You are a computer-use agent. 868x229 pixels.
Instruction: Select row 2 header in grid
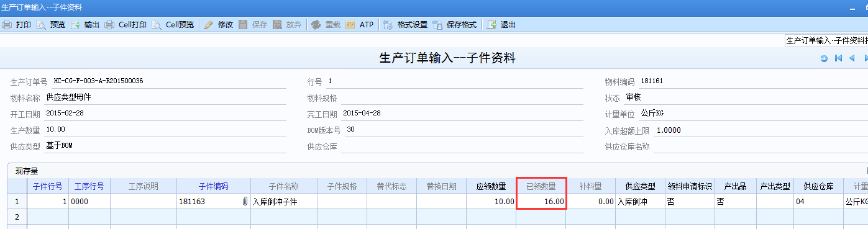tap(17, 217)
